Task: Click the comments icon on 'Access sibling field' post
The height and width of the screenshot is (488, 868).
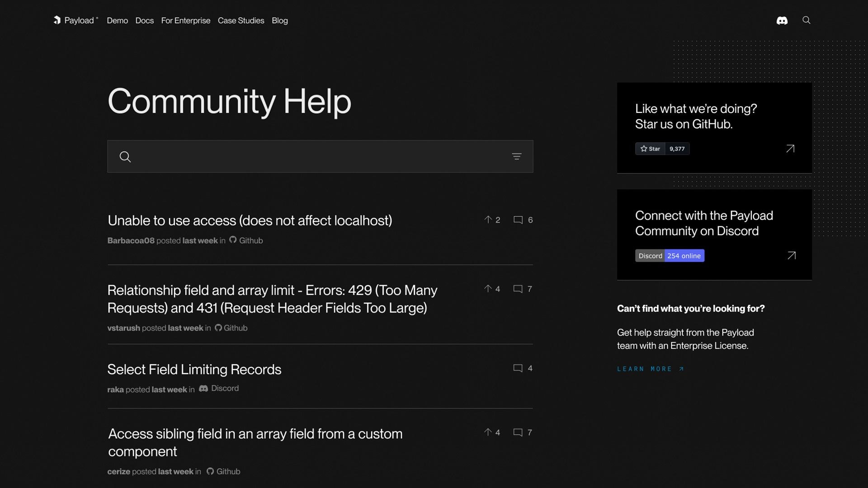Action: pos(518,433)
